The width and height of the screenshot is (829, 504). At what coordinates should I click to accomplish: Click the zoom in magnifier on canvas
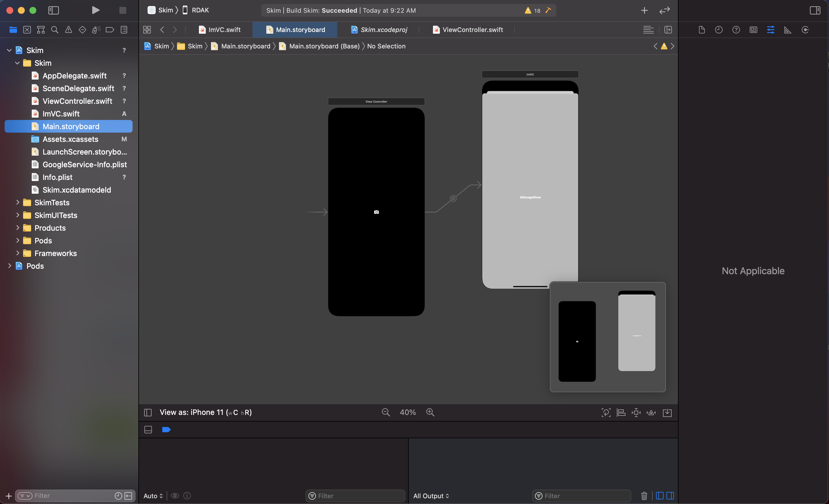pos(430,412)
